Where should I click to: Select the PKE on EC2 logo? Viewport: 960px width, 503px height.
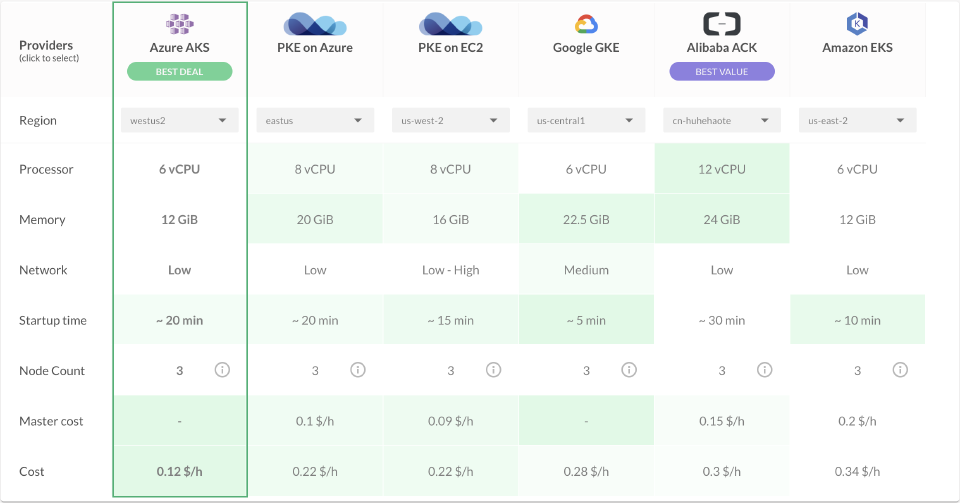point(451,24)
